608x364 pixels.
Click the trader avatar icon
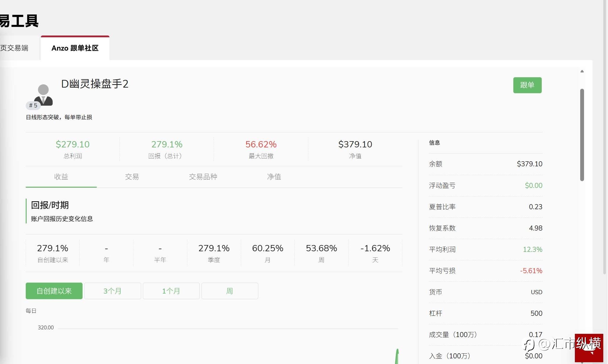point(43,95)
